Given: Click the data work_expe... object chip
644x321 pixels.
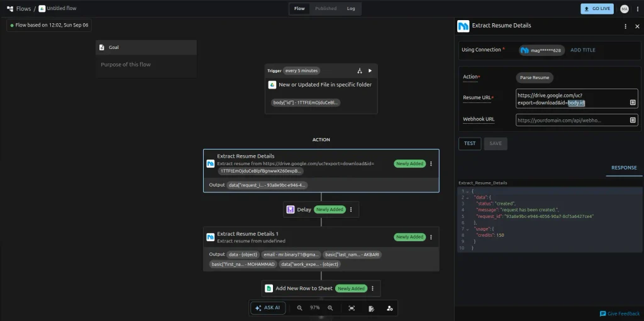Looking at the screenshot, I should tap(309, 264).
